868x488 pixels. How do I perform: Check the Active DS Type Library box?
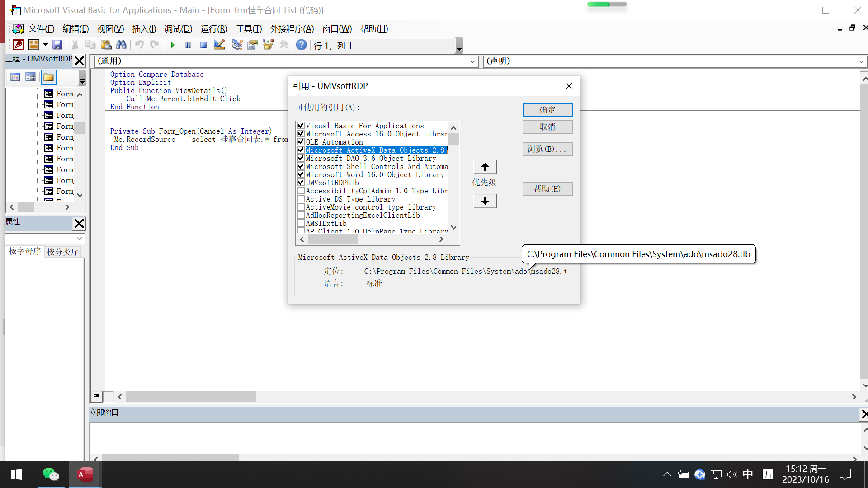pos(301,198)
